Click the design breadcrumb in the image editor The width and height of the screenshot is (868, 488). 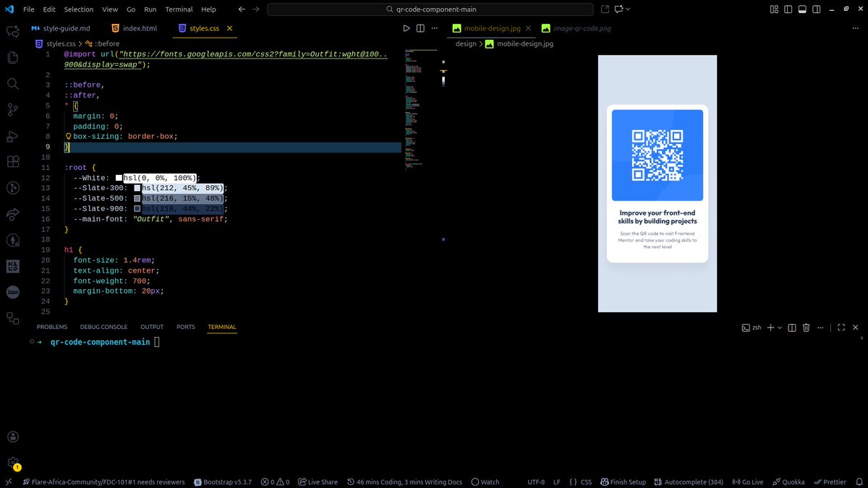(x=466, y=43)
